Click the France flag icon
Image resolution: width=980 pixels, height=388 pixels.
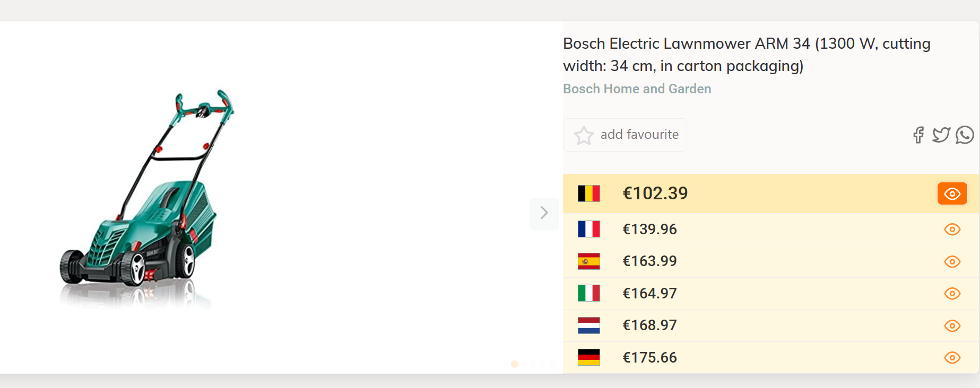pyautogui.click(x=589, y=229)
